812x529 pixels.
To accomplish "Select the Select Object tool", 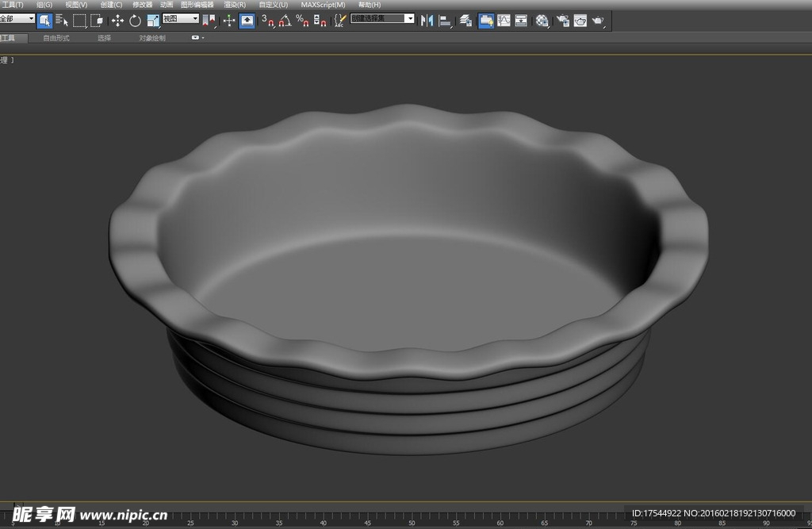I will click(44, 21).
